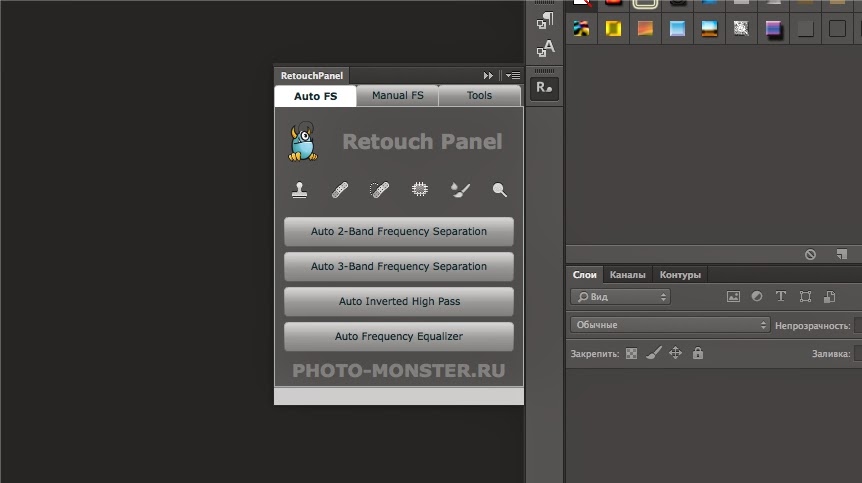Switch to the Manual FS tab
Image resolution: width=862 pixels, height=483 pixels.
(397, 96)
